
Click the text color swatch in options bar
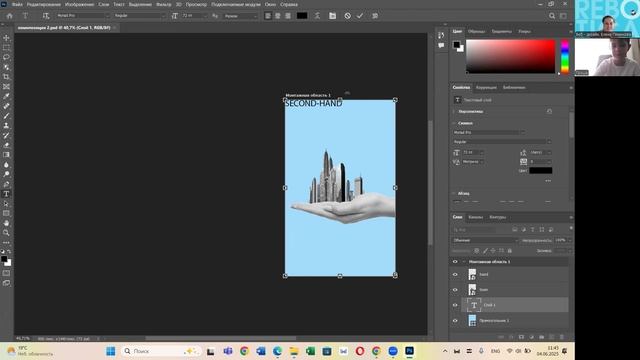point(302,16)
